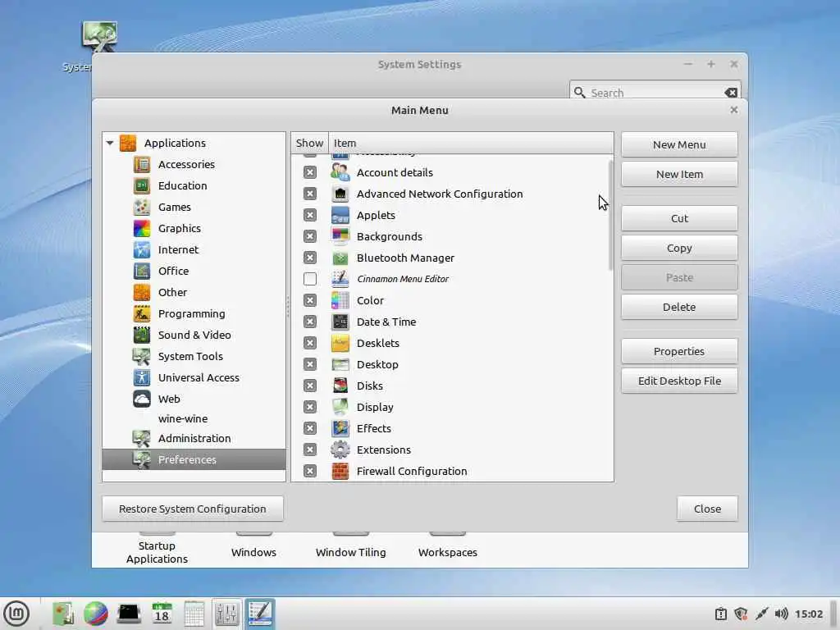Click the Backgrounds item icon
This screenshot has width=840, height=630.
point(340,236)
